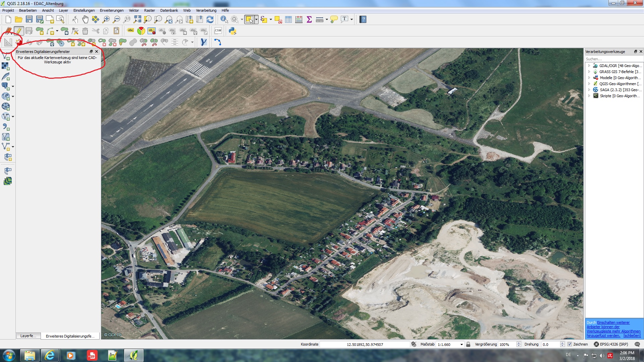Open the Python console icon

point(232,31)
